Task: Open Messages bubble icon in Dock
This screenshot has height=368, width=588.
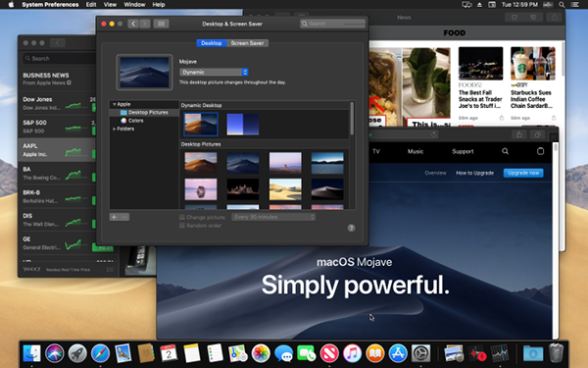Action: 283,353
